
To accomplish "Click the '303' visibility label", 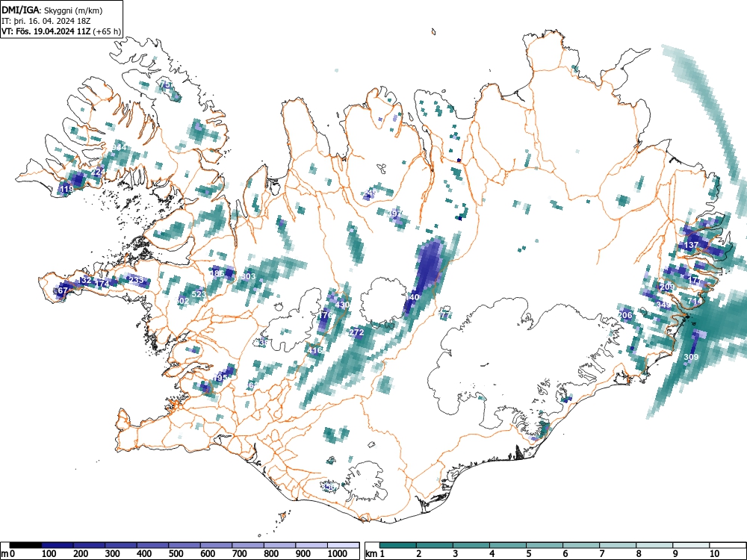I will pos(248,276).
